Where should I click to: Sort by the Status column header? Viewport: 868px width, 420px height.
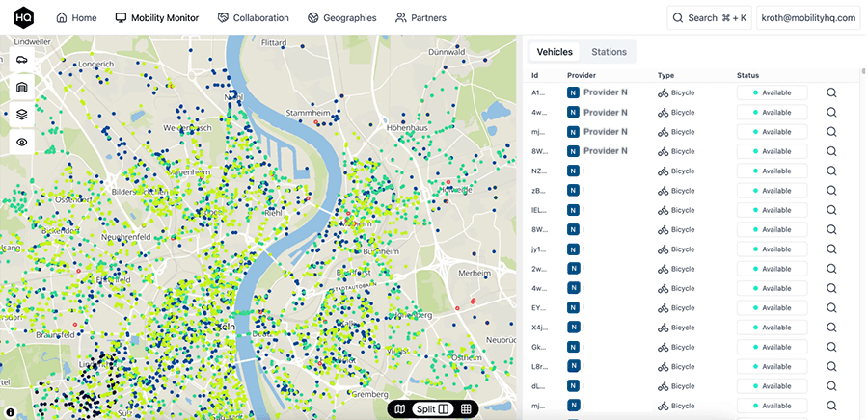pyautogui.click(x=747, y=75)
